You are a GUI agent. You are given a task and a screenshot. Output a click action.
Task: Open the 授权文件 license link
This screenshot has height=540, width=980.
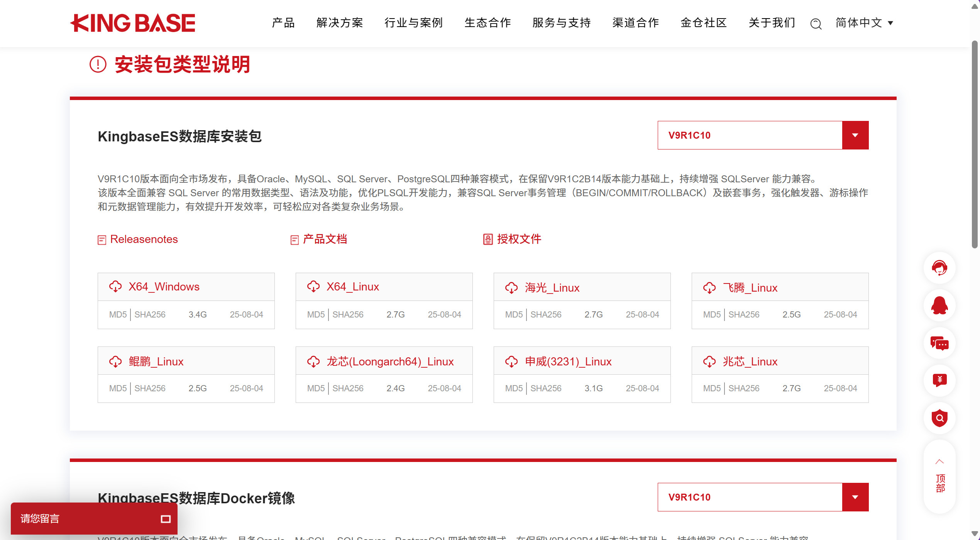pos(518,239)
